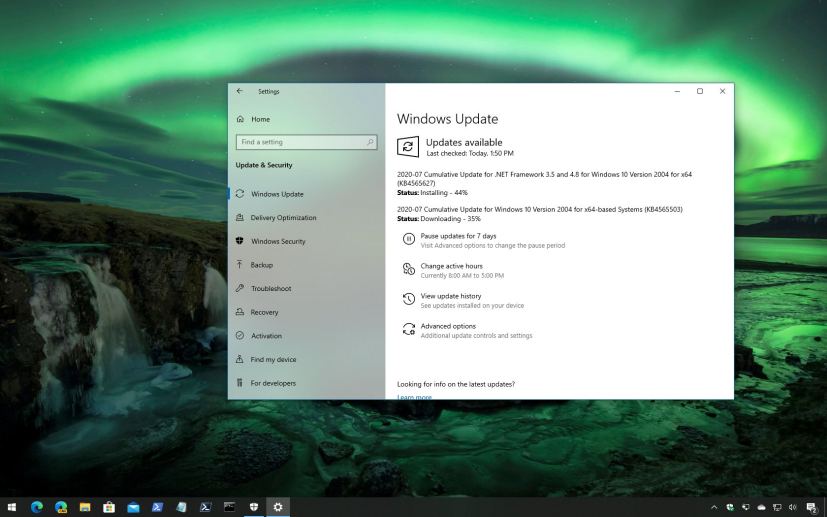Select Backup in the sidebar
The image size is (827, 517).
(x=262, y=265)
